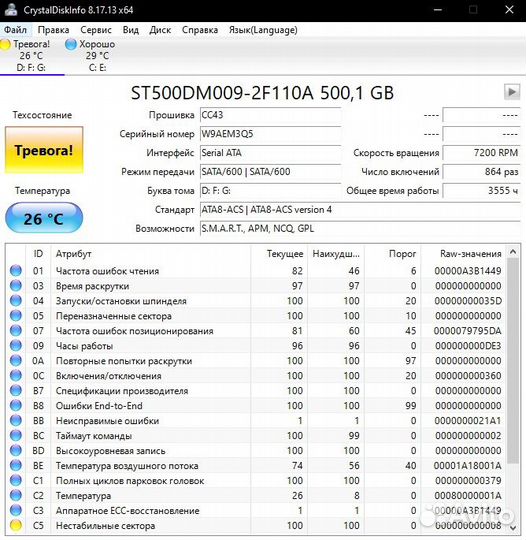Click the scrollbar up arrow

(513, 252)
